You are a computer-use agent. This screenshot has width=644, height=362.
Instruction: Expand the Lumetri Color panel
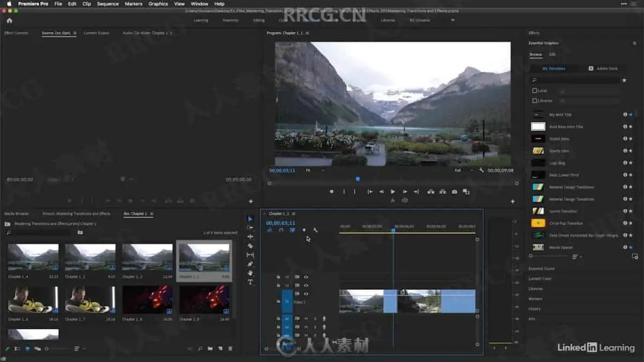coord(540,278)
